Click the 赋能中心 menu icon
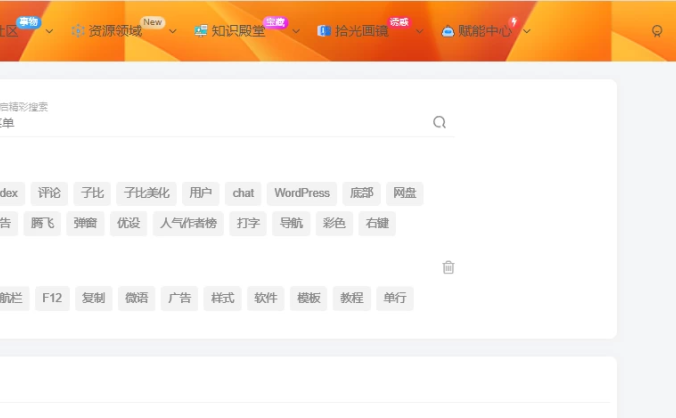Screen dimensions: 676x418 point(448,31)
